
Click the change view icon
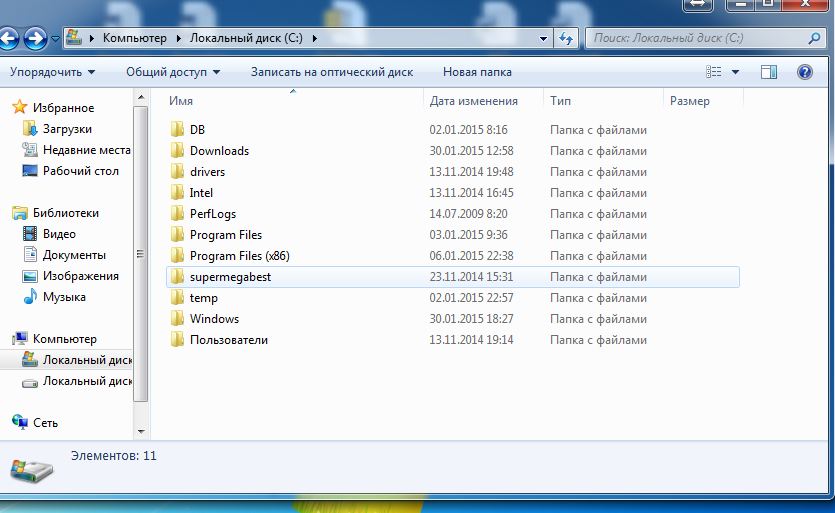(x=714, y=72)
